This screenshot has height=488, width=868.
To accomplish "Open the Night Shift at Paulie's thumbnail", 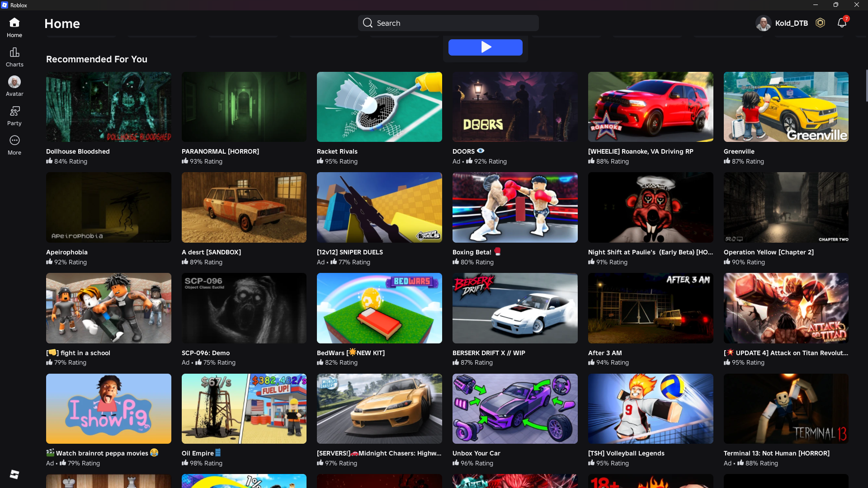I will click(x=651, y=207).
